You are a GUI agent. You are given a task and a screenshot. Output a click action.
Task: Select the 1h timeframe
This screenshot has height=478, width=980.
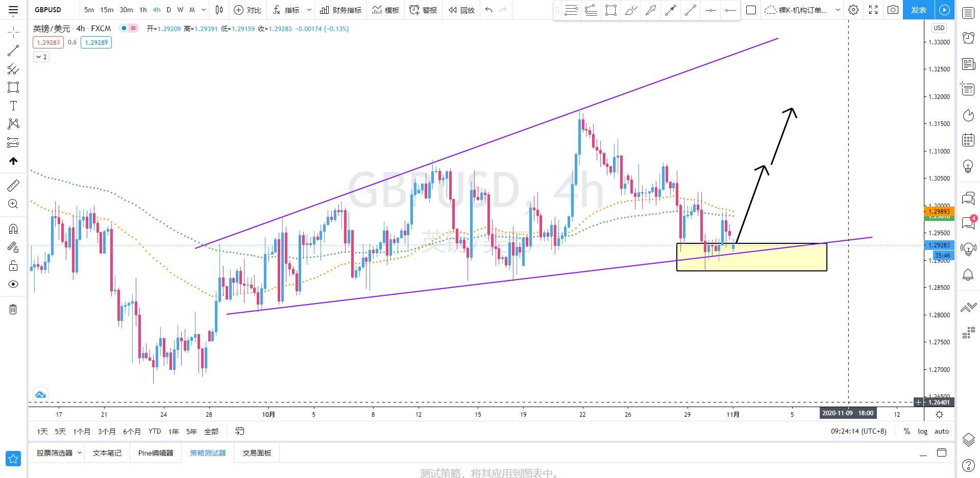(143, 10)
